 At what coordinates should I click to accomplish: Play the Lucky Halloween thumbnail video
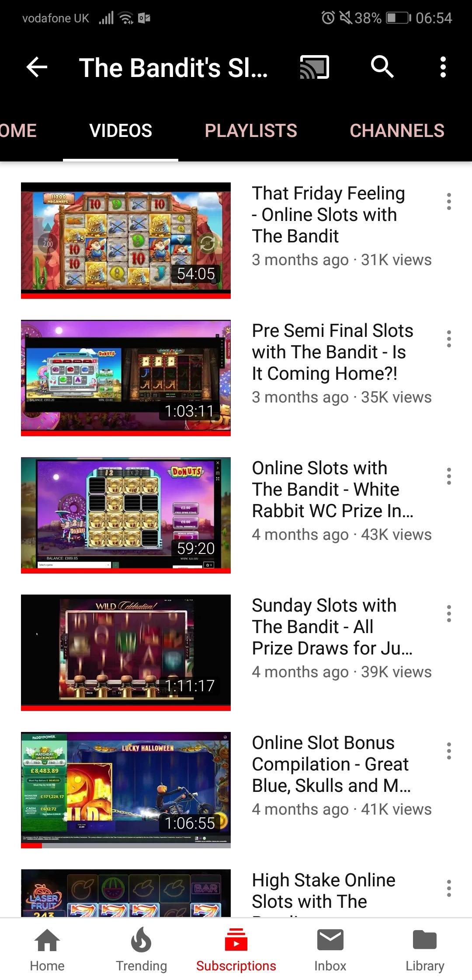point(126,790)
